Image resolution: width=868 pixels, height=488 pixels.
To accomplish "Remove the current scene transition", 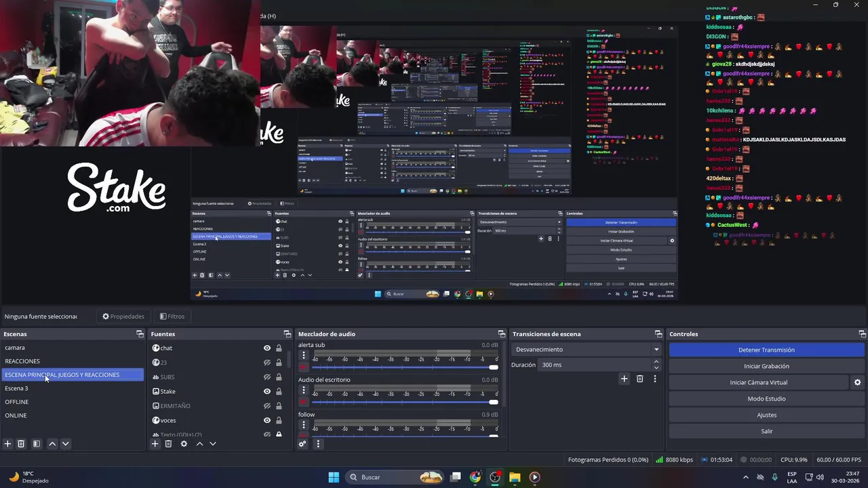I will pyautogui.click(x=639, y=379).
